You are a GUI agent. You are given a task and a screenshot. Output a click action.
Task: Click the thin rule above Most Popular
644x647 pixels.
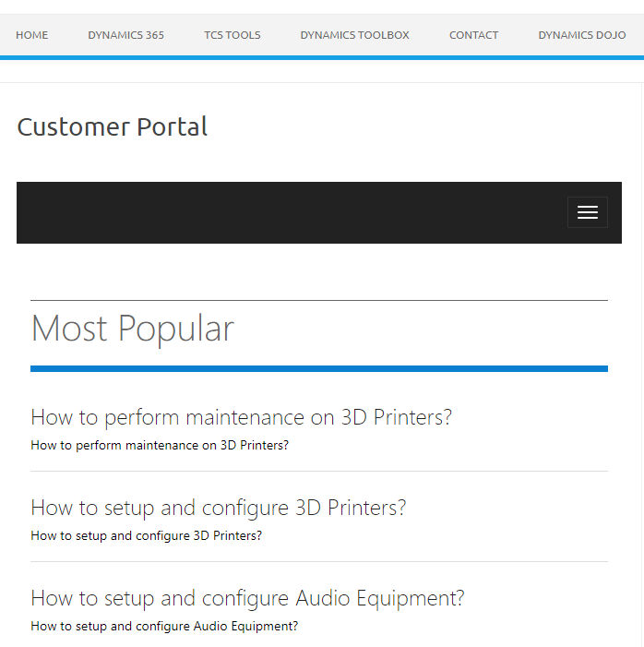click(x=319, y=300)
